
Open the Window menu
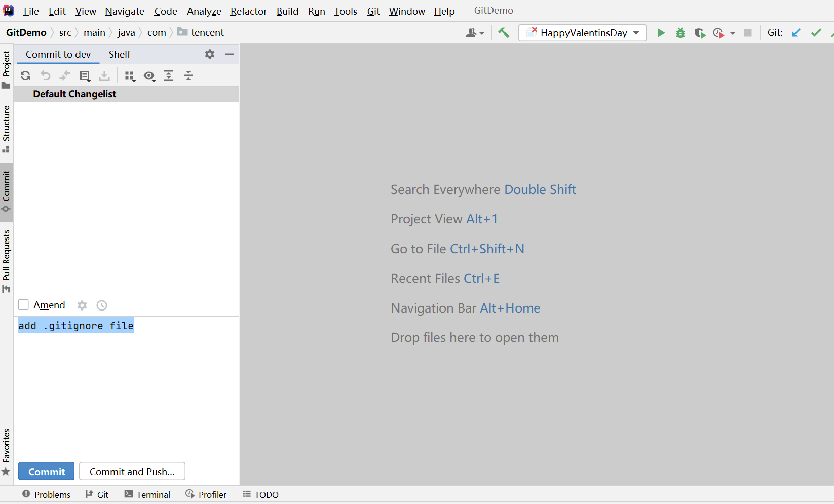point(407,11)
